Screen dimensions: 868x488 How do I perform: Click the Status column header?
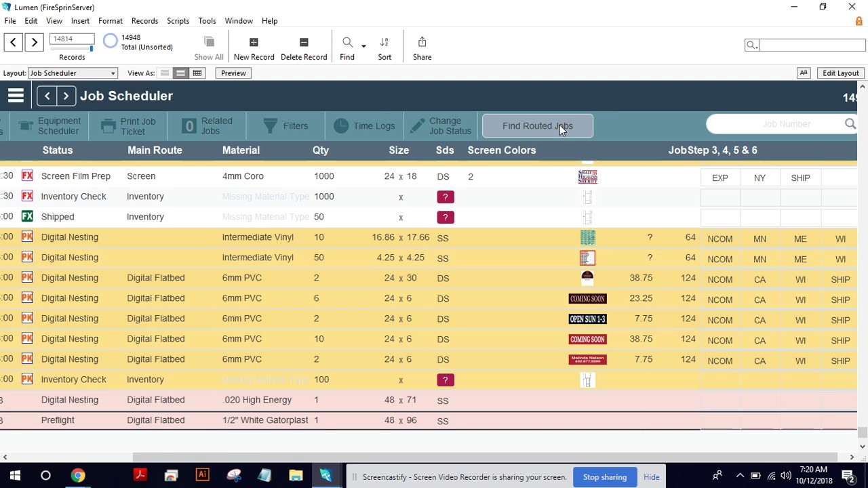click(x=58, y=150)
